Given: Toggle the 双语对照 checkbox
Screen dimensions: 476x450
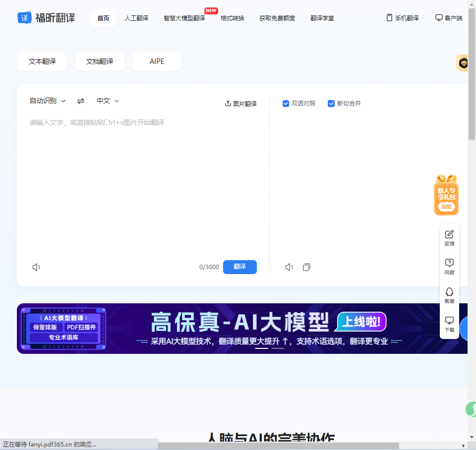Looking at the screenshot, I should [x=286, y=104].
